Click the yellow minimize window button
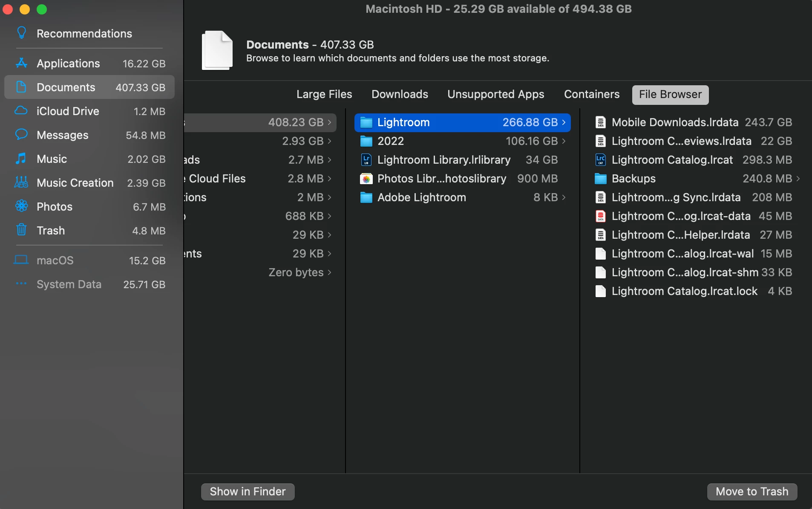Screen dimensions: 812x509 click(x=25, y=9)
